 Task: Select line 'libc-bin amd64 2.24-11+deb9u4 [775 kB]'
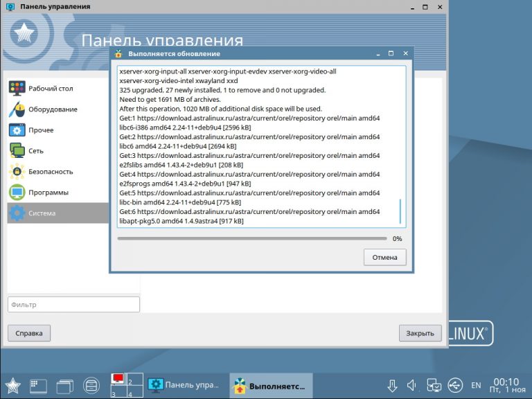(180, 202)
